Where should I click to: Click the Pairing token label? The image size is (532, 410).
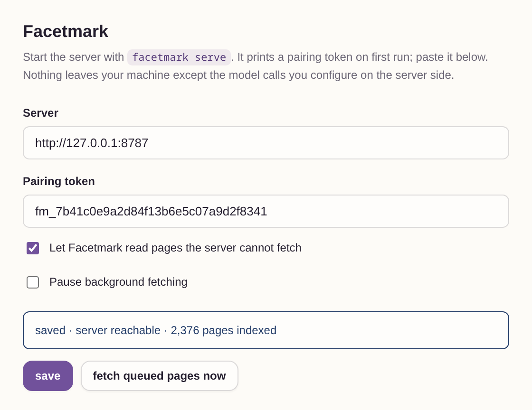59,181
